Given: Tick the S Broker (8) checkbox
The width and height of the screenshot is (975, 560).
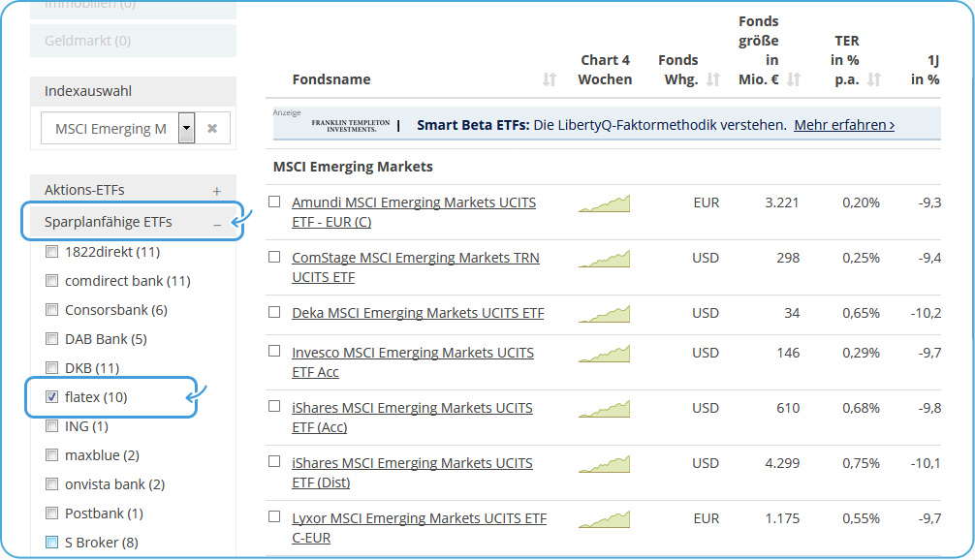Looking at the screenshot, I should coord(52,542).
